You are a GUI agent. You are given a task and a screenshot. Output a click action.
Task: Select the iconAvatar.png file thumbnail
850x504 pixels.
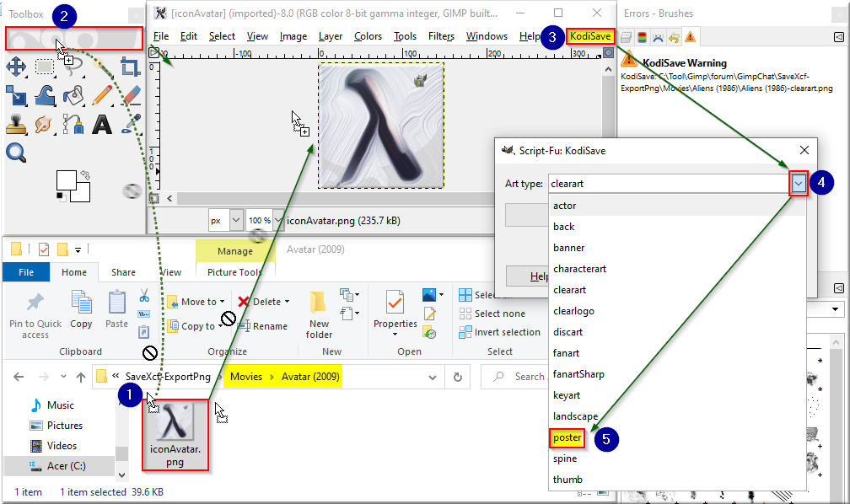point(175,435)
